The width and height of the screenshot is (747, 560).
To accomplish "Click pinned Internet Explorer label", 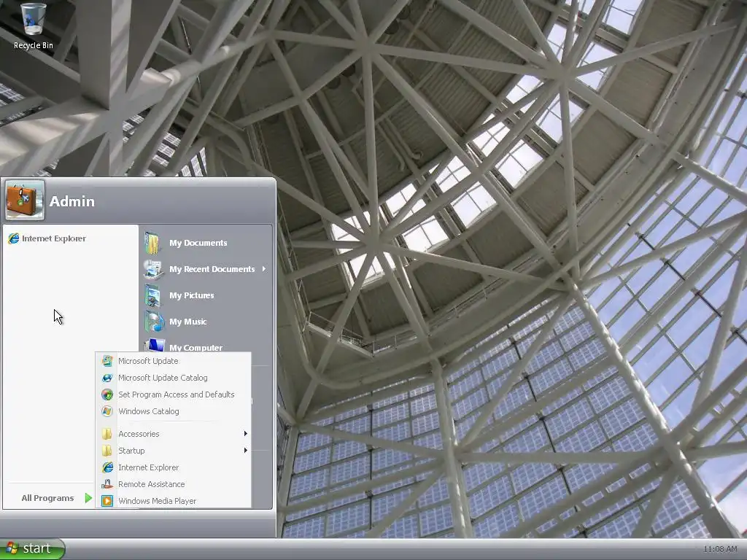I will pyautogui.click(x=54, y=238).
